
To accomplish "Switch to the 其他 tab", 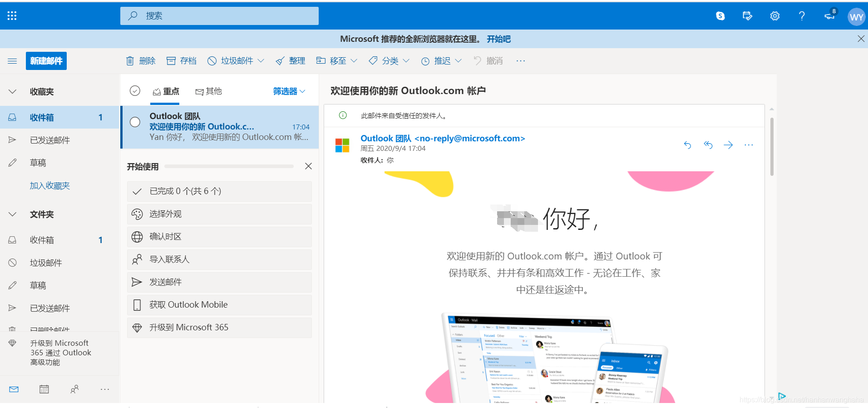I will click(x=208, y=91).
